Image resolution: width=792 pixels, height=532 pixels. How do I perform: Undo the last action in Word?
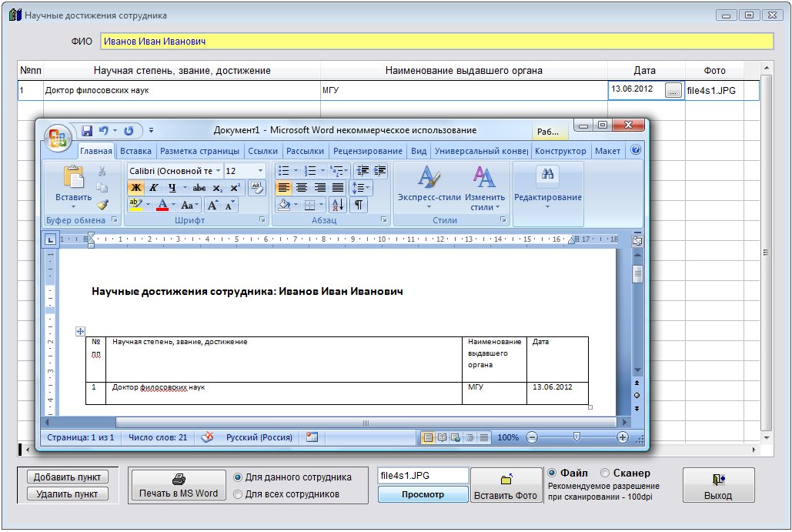pos(104,131)
